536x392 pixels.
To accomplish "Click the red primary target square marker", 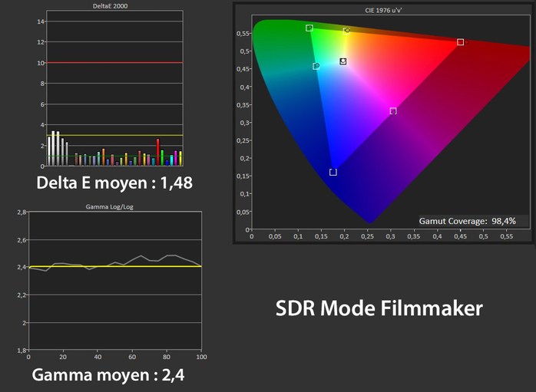I will tap(461, 42).
